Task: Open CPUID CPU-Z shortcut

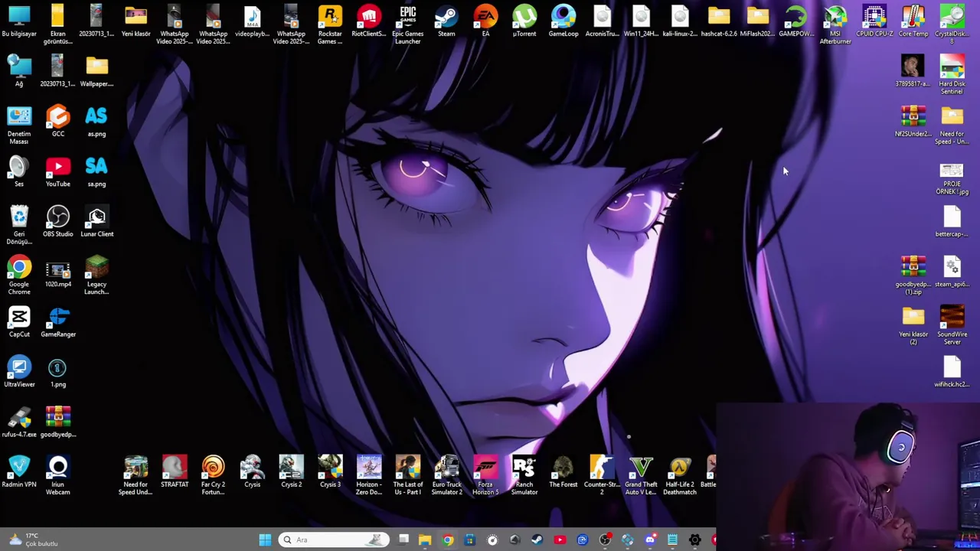Action: [874, 21]
